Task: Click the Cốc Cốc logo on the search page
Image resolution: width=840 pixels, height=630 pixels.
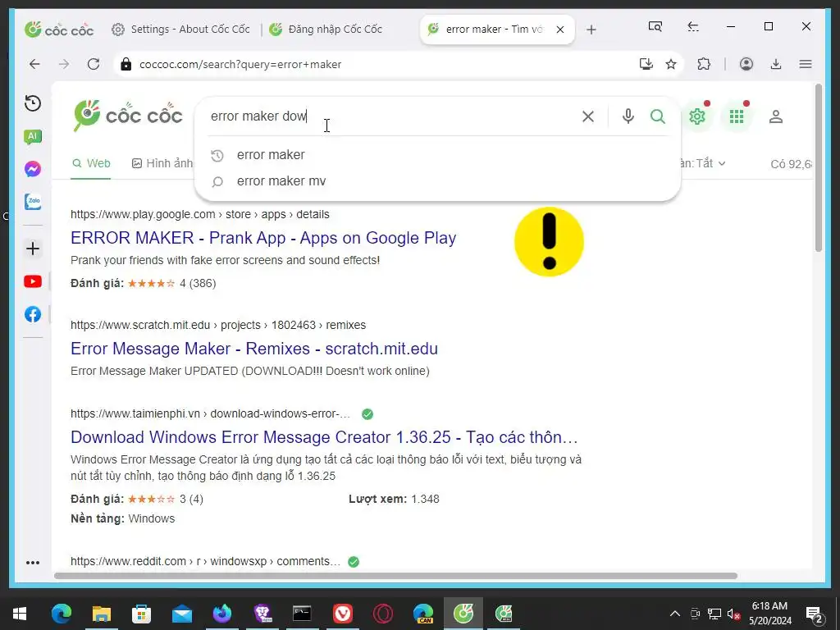Action: point(128,116)
